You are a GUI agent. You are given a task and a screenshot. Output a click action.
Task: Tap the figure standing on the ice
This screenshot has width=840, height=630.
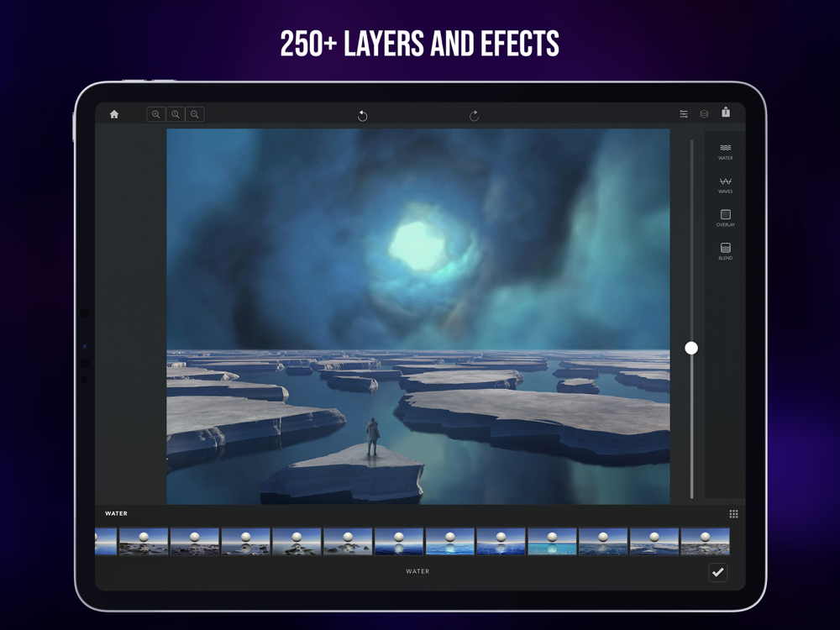point(373,437)
